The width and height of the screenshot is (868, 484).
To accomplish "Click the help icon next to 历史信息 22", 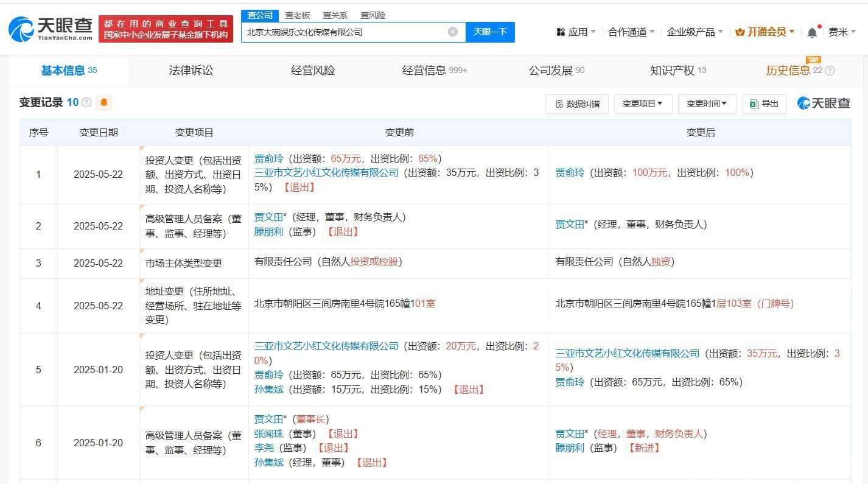I will click(x=830, y=71).
